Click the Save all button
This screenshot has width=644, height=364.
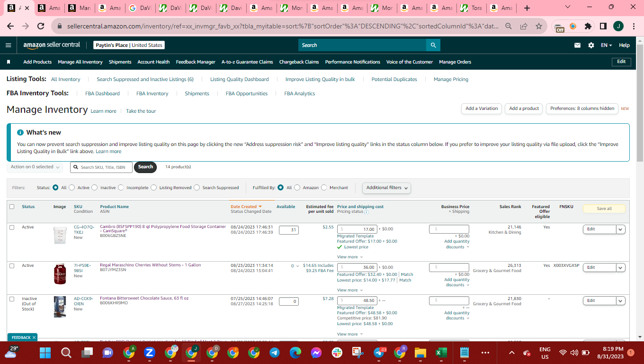[604, 209]
